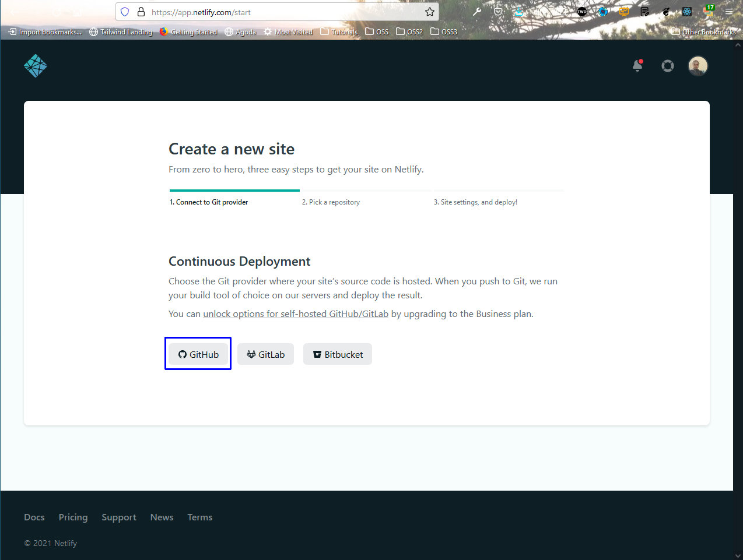The width and height of the screenshot is (743, 560).
Task: Click the scrollbar up arrow
Action: tap(738, 45)
